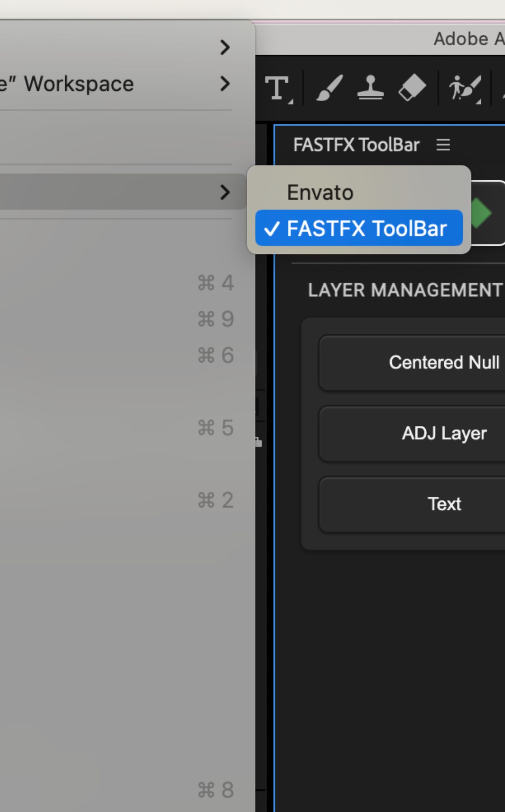
Task: Expand the highlighted menu row's arrow
Action: (x=225, y=192)
